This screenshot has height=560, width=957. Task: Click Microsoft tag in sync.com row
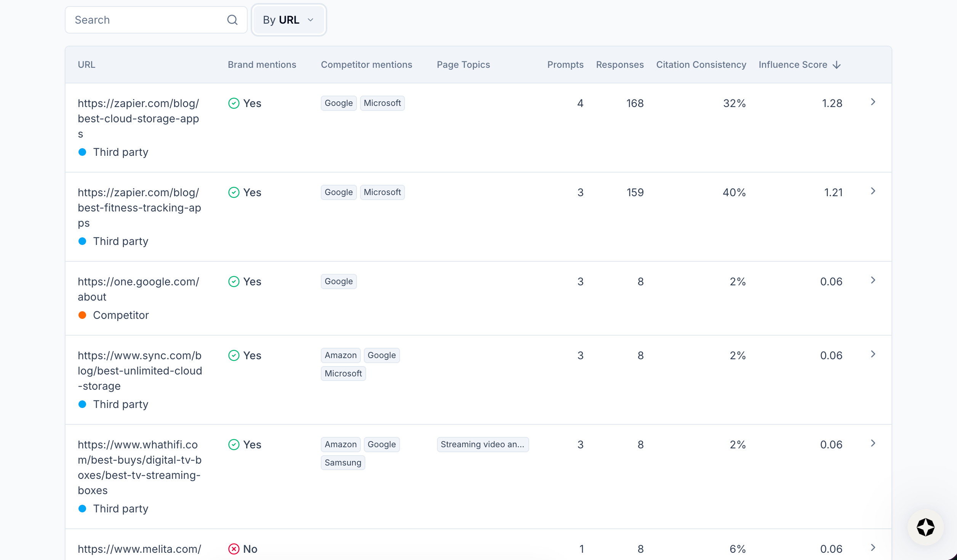[x=343, y=374]
